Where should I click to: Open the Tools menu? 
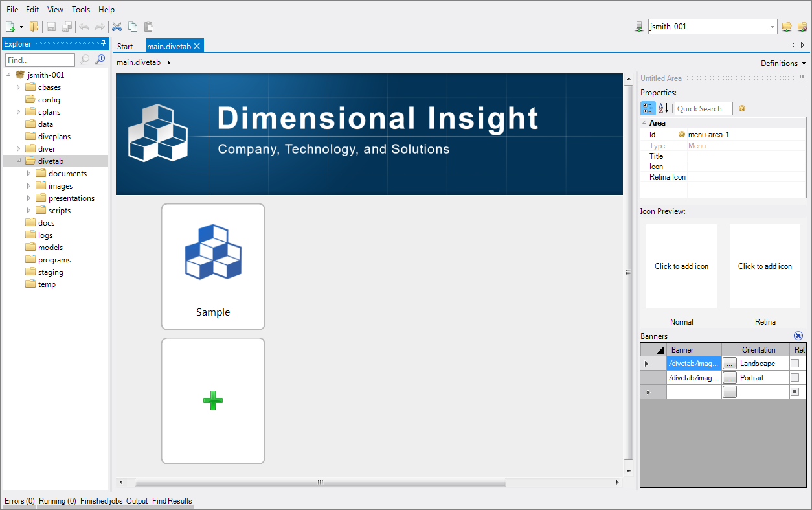click(x=81, y=10)
